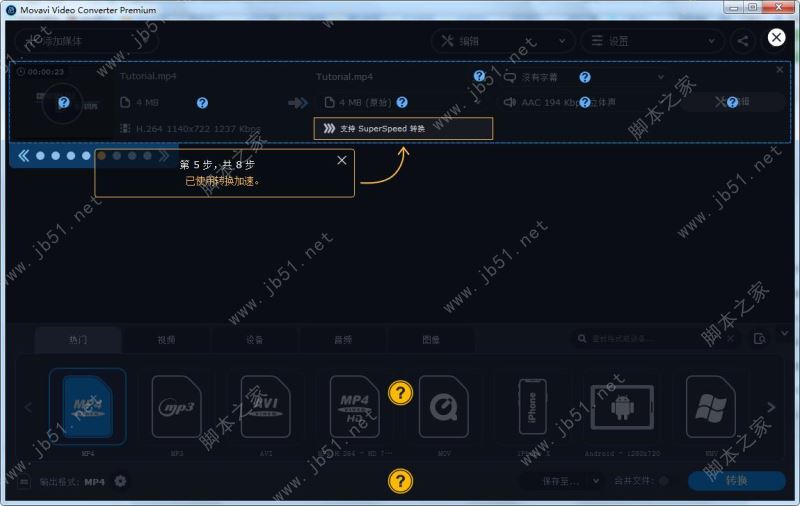This screenshot has height=506, width=800.
Task: Switch to the 热门 popular tab
Action: tap(78, 340)
